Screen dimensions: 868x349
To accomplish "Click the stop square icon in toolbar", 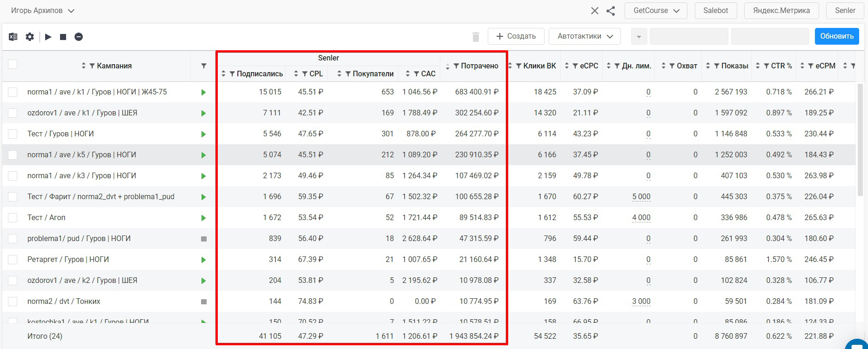I will tap(63, 37).
